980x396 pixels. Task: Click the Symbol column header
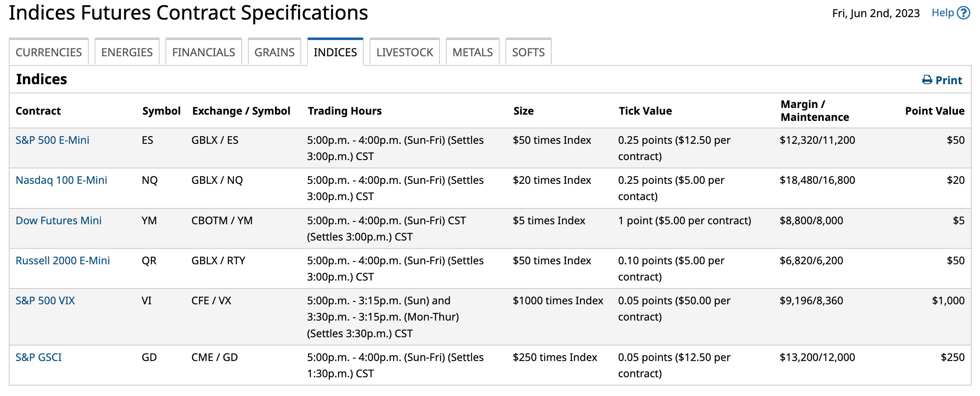161,111
